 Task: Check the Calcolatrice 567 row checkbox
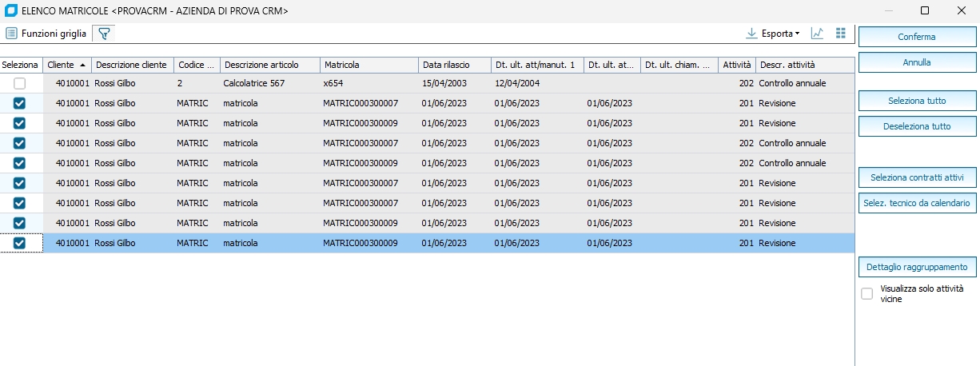pos(20,83)
